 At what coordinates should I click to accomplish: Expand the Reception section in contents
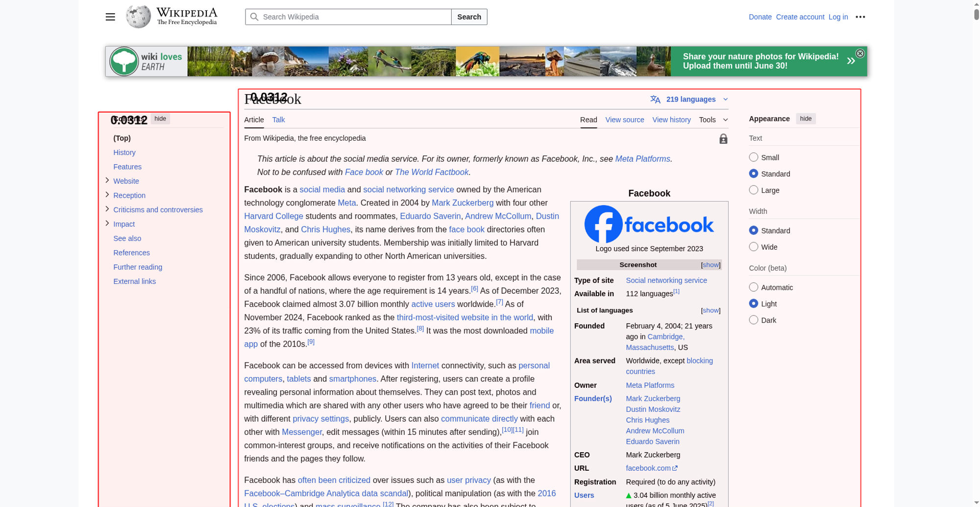[x=107, y=195]
